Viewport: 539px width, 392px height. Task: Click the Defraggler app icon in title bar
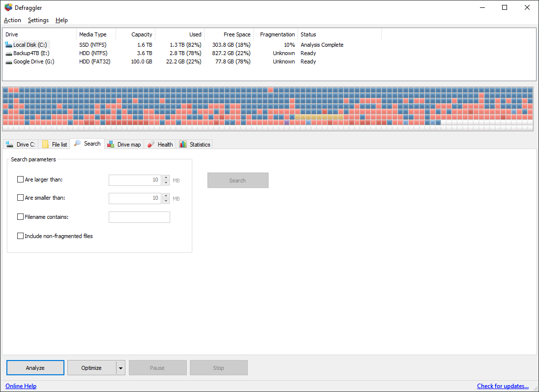point(8,7)
